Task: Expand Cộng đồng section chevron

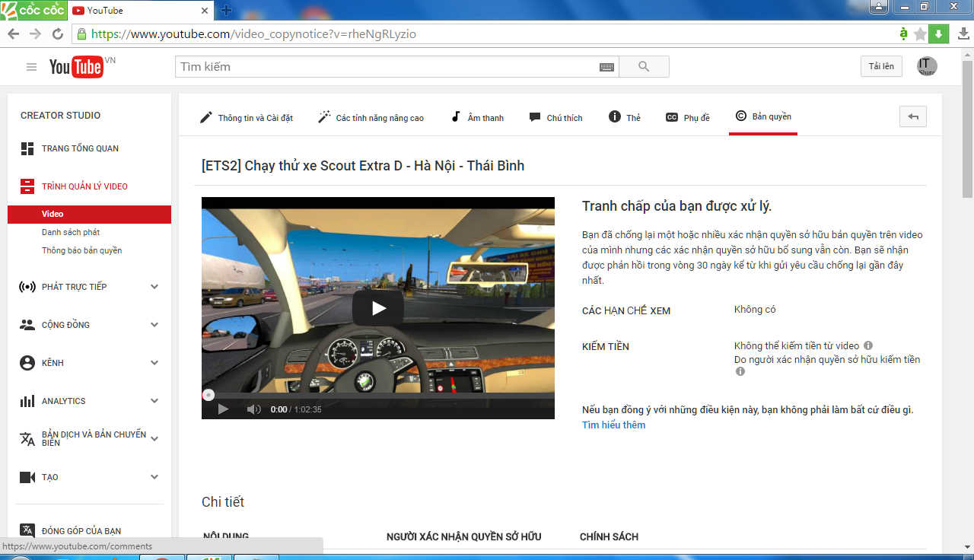Action: 154,325
